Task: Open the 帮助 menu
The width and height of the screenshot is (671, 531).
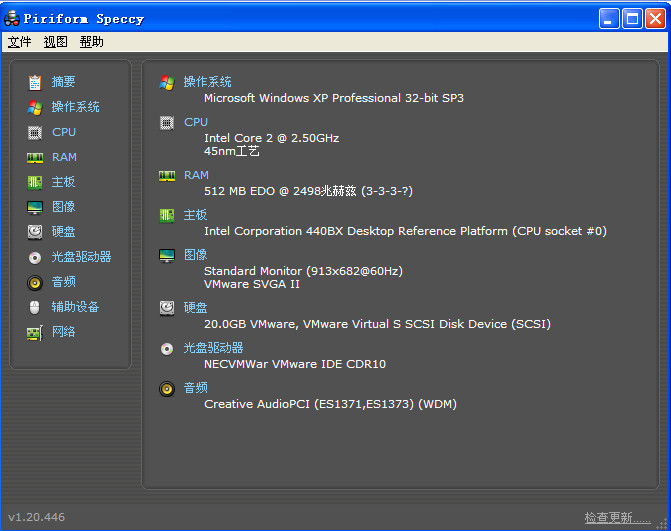Action: [91, 42]
